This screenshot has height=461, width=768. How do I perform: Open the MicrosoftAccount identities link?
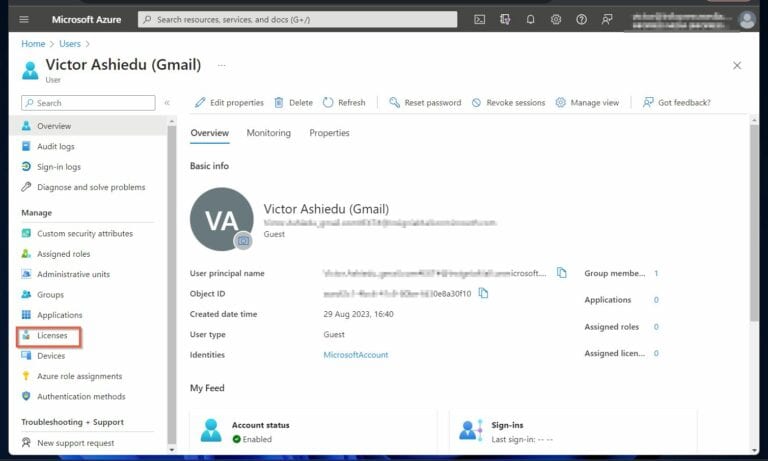click(x=356, y=355)
